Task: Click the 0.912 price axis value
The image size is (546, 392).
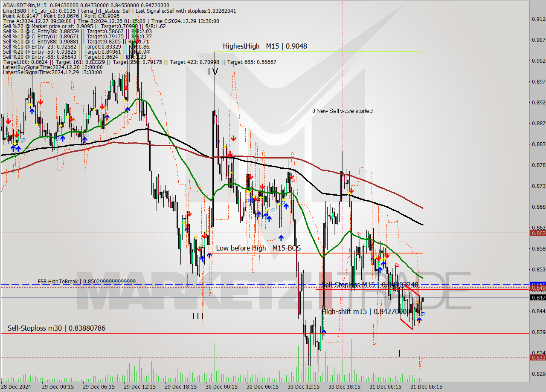Action: (x=538, y=19)
